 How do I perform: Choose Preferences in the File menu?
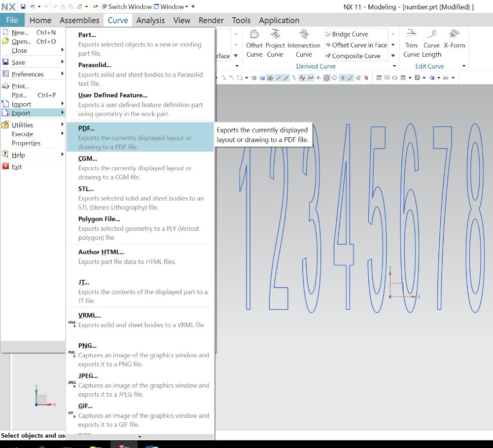pos(33,74)
